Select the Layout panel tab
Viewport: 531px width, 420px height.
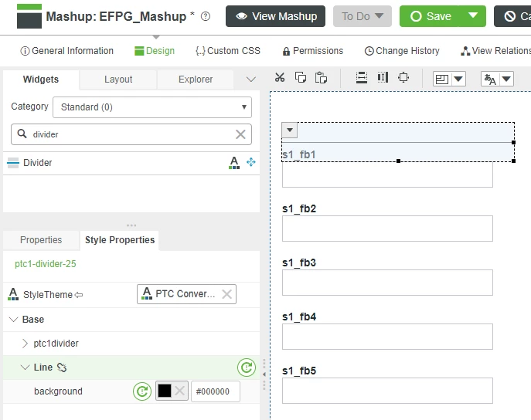[x=118, y=80]
